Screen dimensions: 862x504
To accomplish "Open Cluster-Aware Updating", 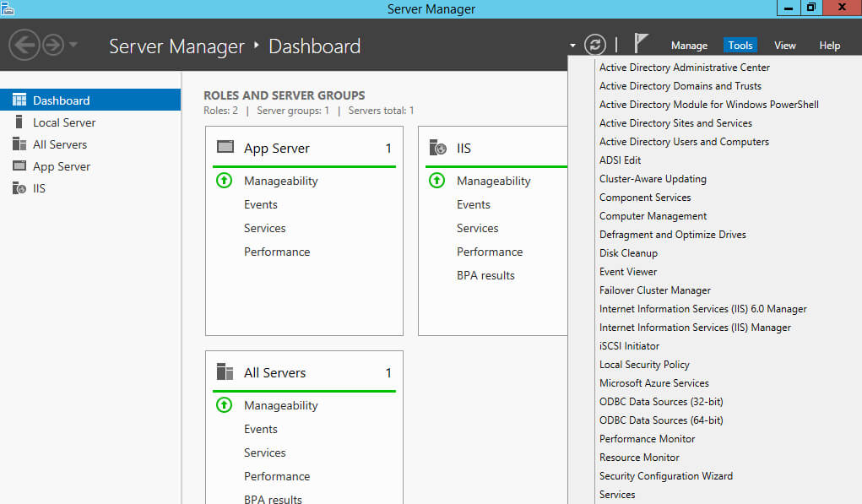I will coord(653,179).
